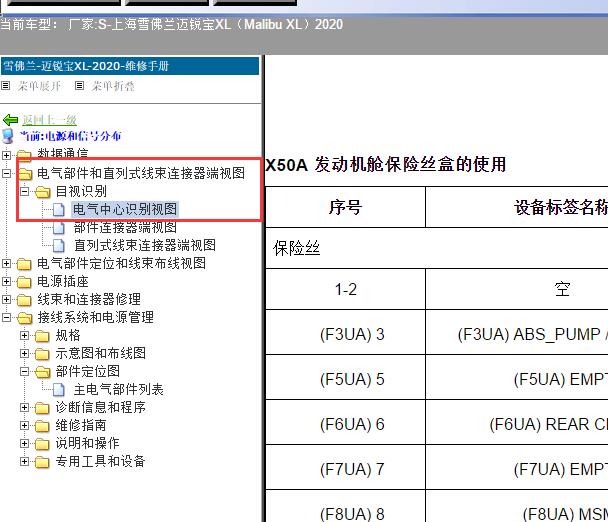Click the green back arrow icon
This screenshot has width=608, height=522.
[x=10, y=120]
